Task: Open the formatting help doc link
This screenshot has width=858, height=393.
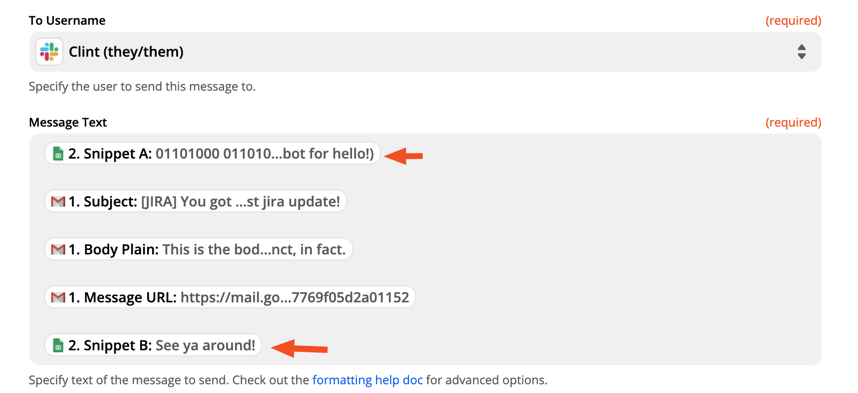Action: [368, 379]
